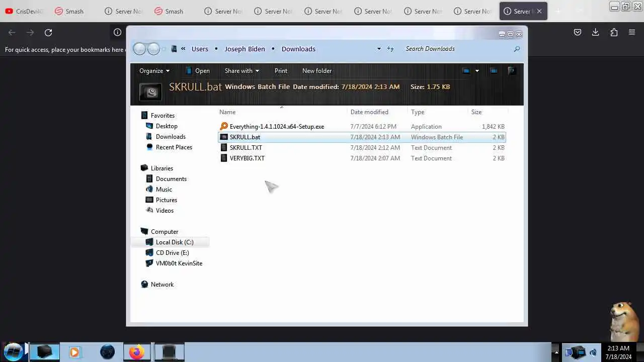
Task: Click the SKRULL.TXT document icon
Action: click(224, 148)
